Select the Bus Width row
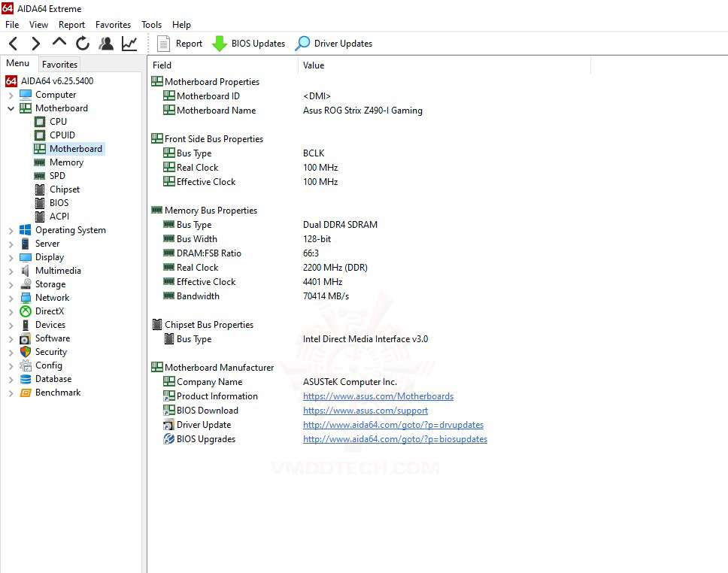Screen dimensions: 728x573 pyautogui.click(x=247, y=239)
